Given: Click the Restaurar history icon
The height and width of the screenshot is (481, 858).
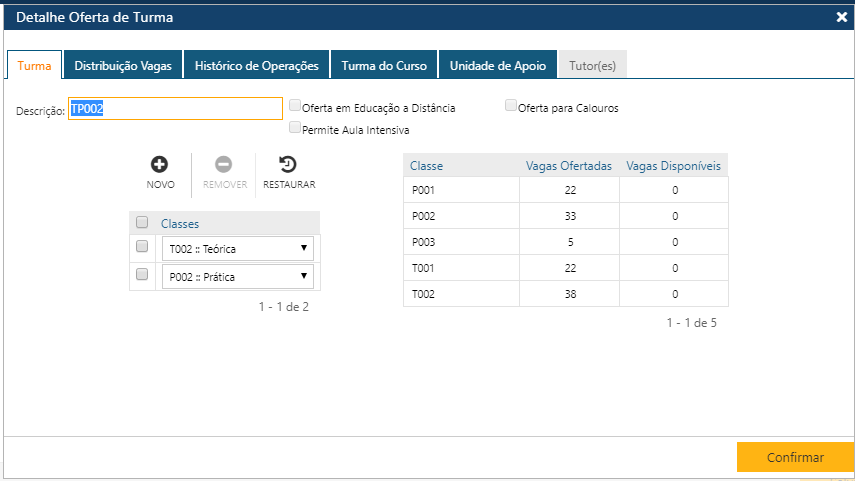Looking at the screenshot, I should pyautogui.click(x=288, y=165).
